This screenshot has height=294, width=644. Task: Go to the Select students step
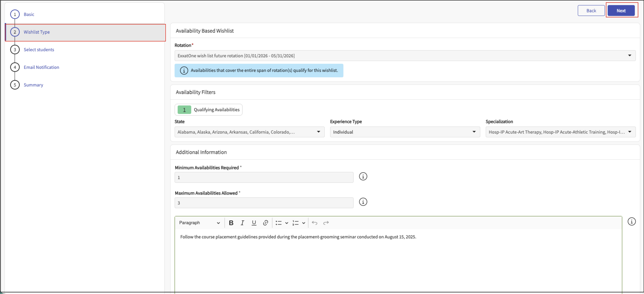(x=39, y=50)
